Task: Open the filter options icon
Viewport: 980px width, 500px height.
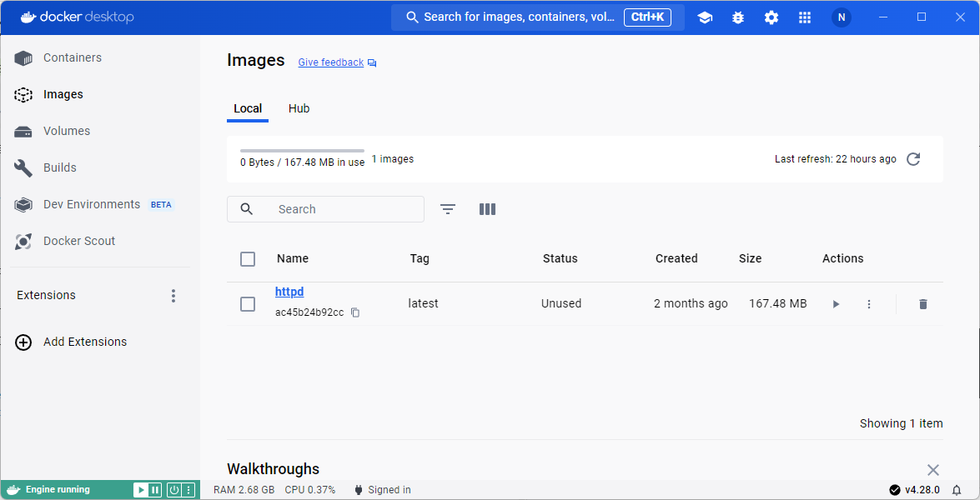Action: (448, 209)
